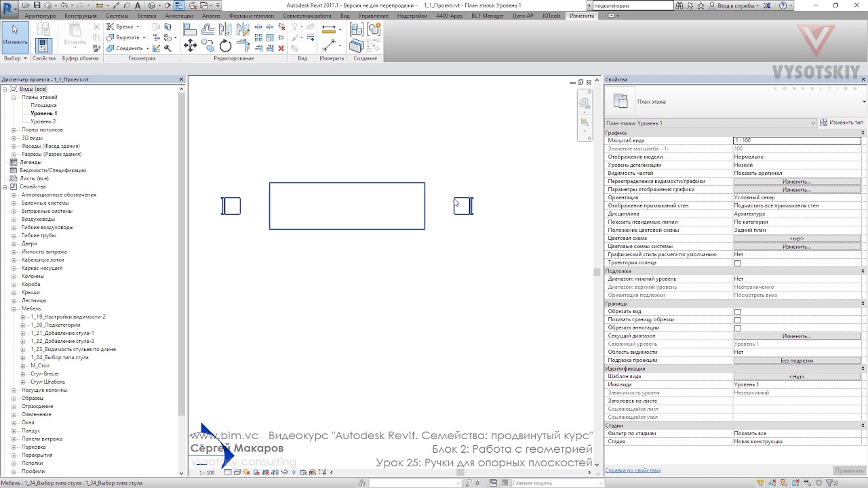The width and height of the screenshot is (868, 488).
Task: Toggle the Свойства properties palette button
Action: point(43,45)
